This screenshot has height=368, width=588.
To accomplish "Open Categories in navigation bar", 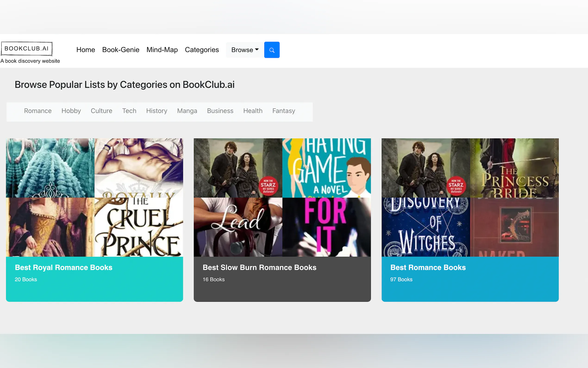I will pyautogui.click(x=201, y=50).
